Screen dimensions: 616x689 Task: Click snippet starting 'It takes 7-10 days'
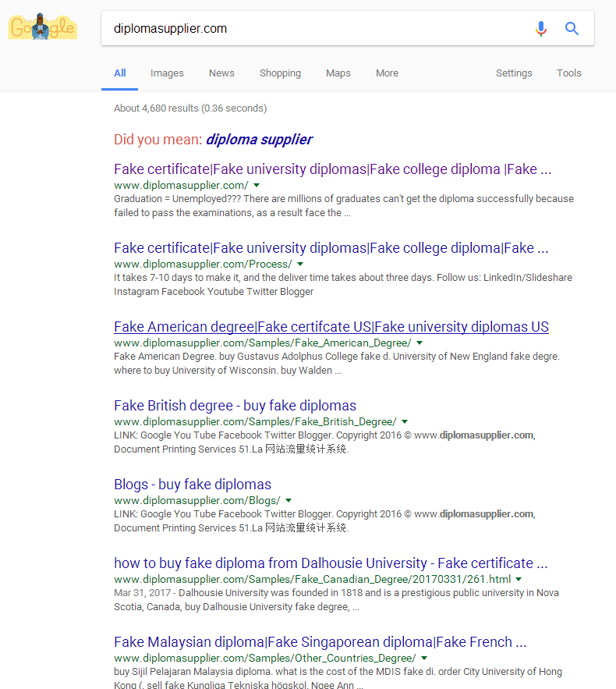[343, 284]
